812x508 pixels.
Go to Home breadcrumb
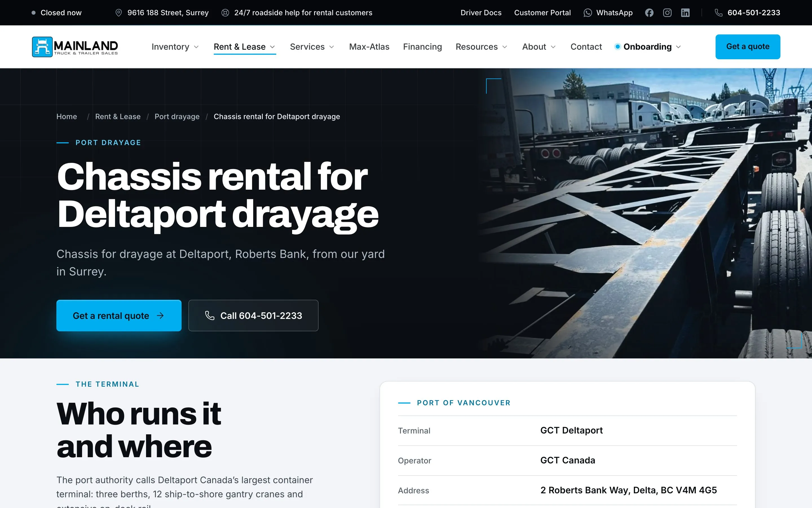coord(67,117)
